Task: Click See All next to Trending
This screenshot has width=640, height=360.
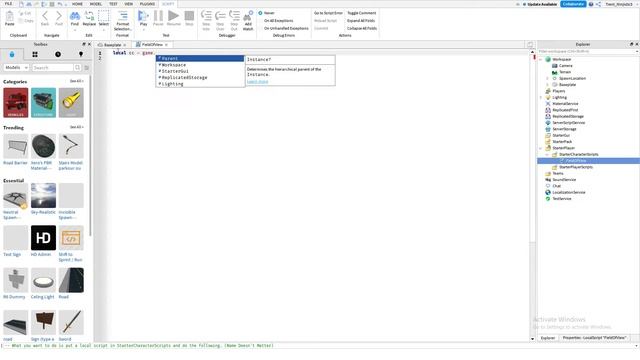Action: click(76, 127)
